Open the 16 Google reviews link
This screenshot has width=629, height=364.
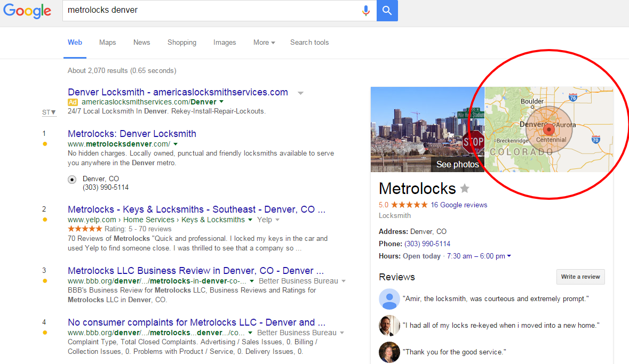459,205
